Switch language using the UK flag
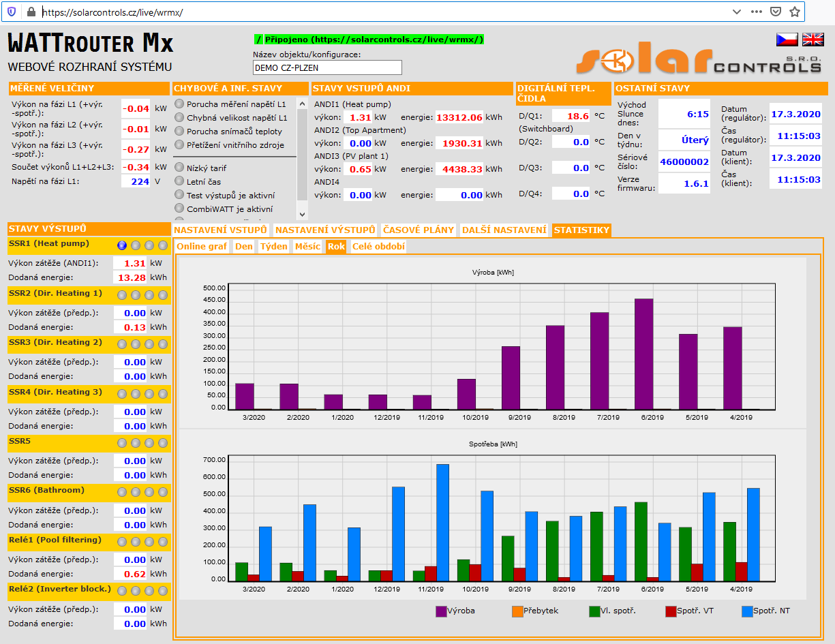The image size is (835, 644). (813, 40)
